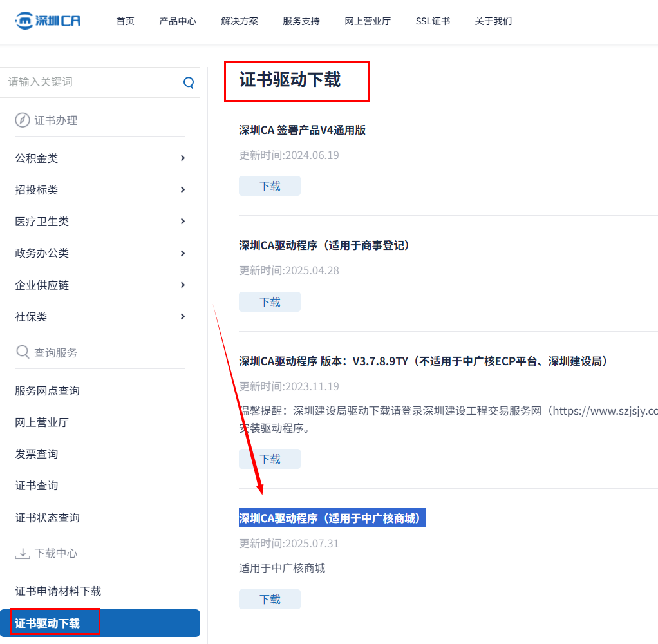This screenshot has height=644, width=658.
Task: Open the SSL证书 navigation menu
Action: pyautogui.click(x=433, y=21)
